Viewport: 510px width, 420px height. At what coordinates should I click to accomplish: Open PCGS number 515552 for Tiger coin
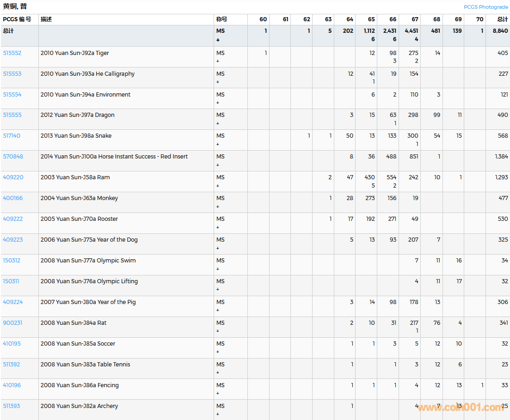tap(12, 53)
